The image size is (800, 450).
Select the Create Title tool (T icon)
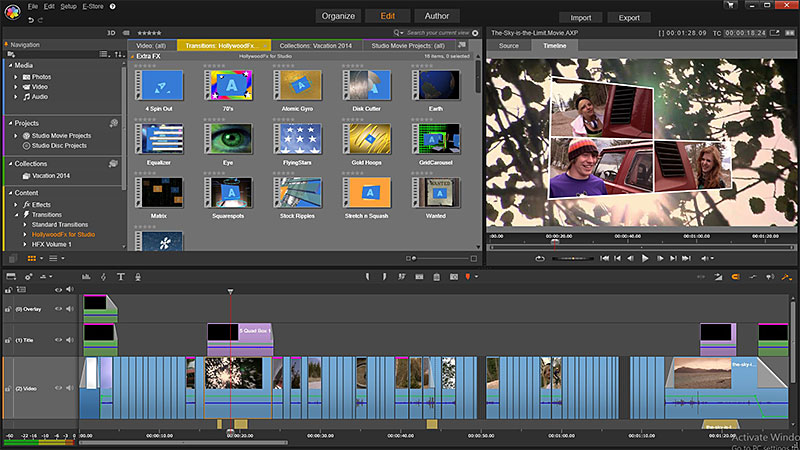pyautogui.click(x=121, y=276)
